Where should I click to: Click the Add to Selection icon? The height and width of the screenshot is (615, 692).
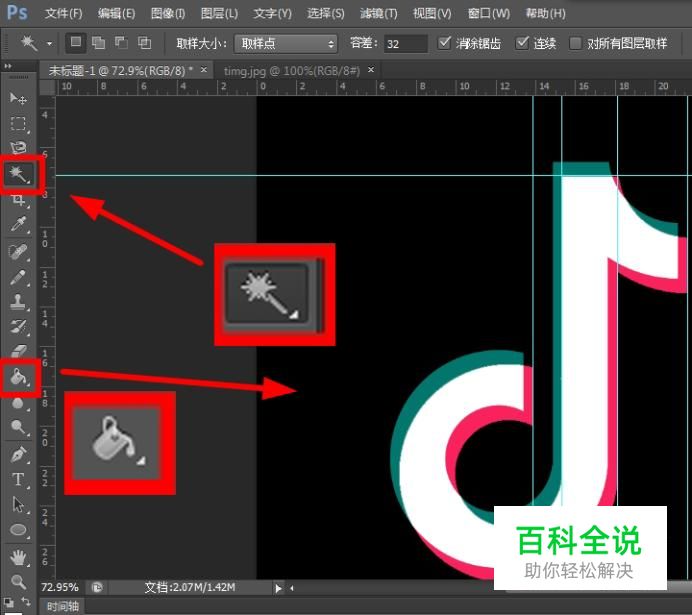(x=98, y=43)
